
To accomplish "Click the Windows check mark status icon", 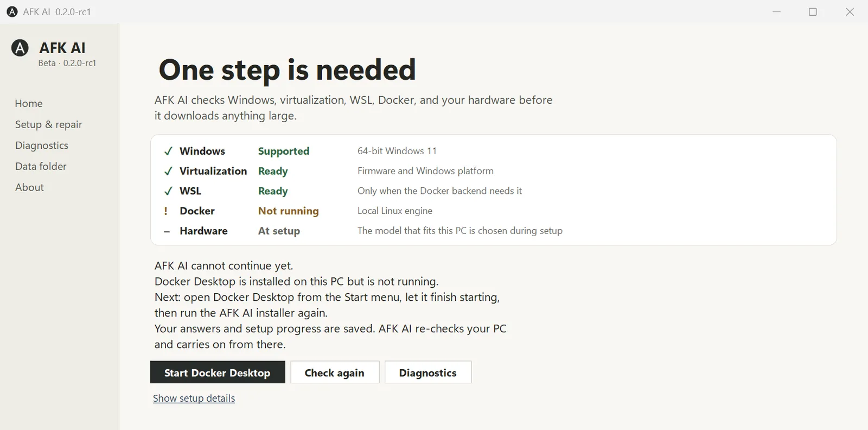I will pos(168,151).
